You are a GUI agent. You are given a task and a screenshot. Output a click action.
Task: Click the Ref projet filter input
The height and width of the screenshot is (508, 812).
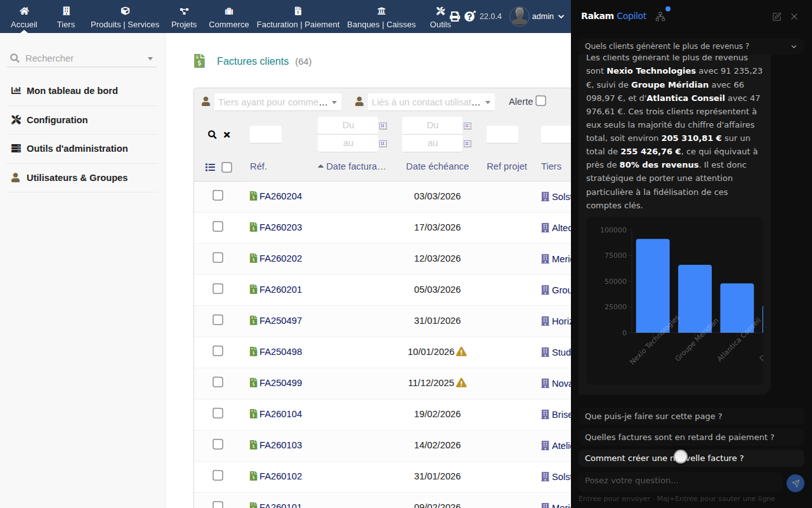click(x=502, y=135)
